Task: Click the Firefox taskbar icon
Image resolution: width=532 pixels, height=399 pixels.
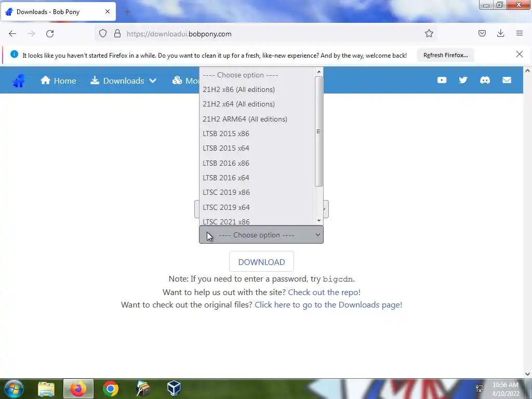Action: [78, 389]
